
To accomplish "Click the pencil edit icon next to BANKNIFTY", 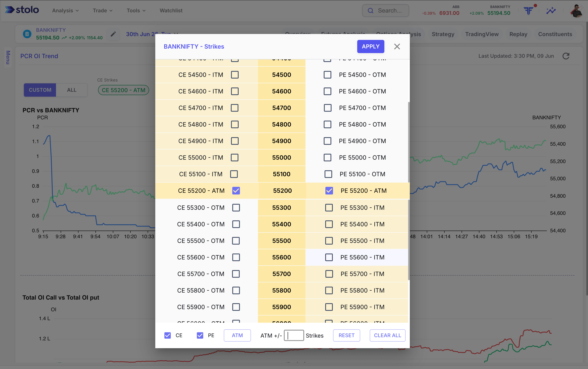I will pyautogui.click(x=113, y=34).
